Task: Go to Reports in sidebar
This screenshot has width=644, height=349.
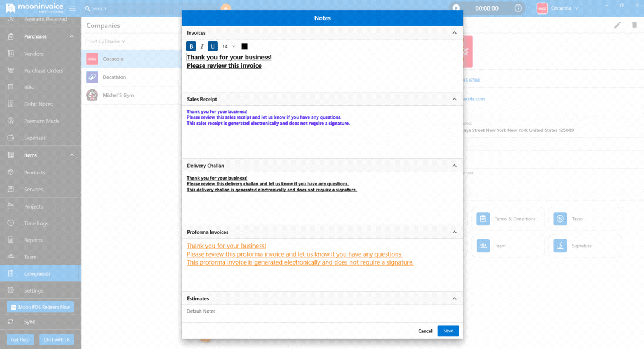Action: pos(33,240)
